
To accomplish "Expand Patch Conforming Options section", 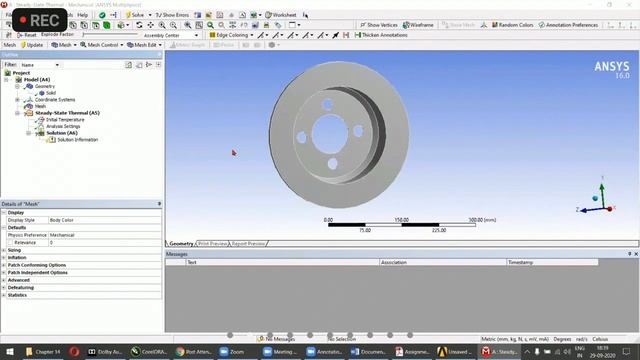I will click(4, 265).
